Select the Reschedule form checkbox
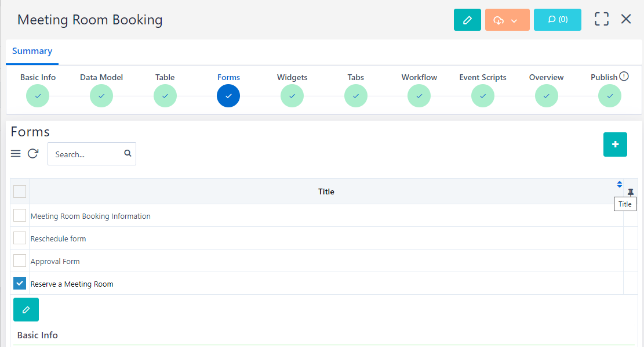Image resolution: width=644 pixels, height=347 pixels. (20, 238)
